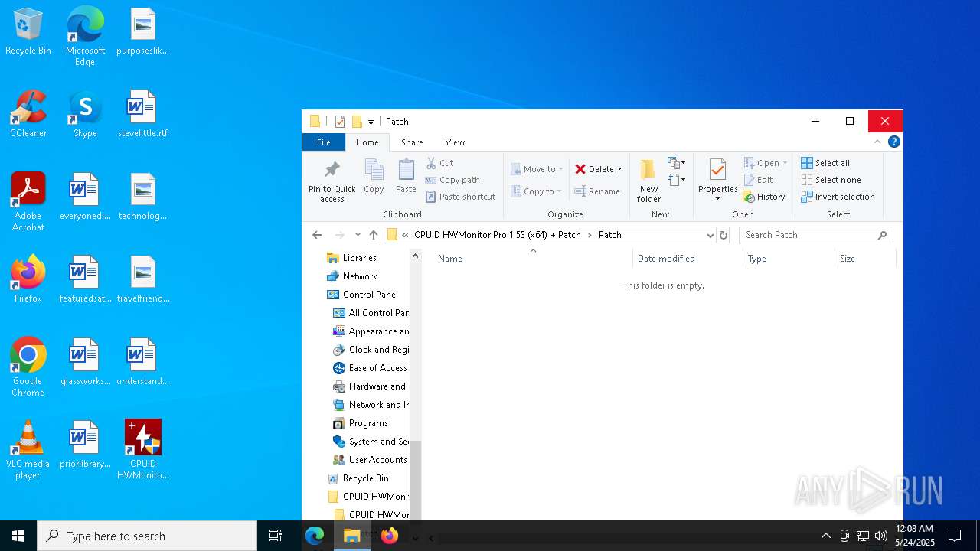The image size is (980, 551).
Task: Select Control Panel tree item
Action: click(x=370, y=295)
